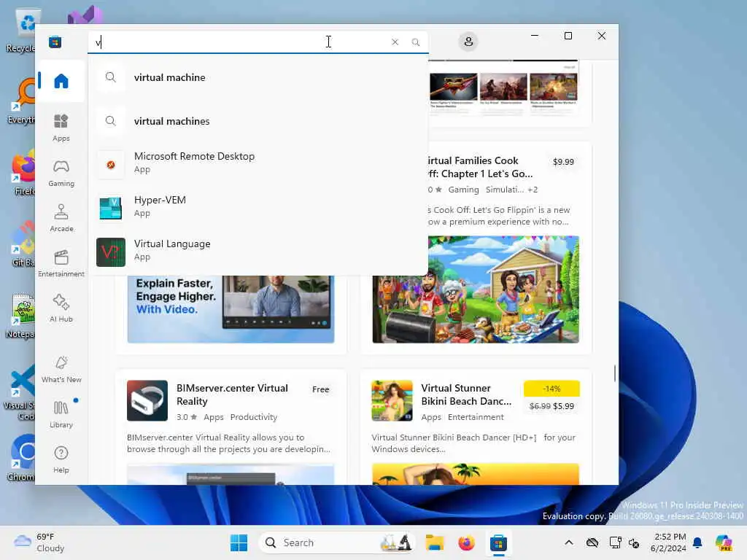Click the -14% discount badge

[x=551, y=389]
